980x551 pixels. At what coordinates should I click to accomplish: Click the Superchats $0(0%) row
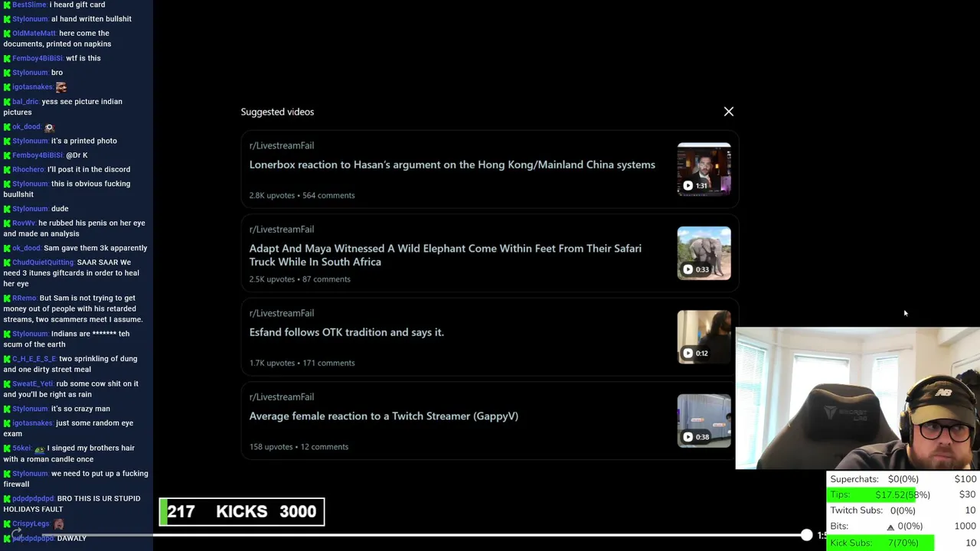(x=903, y=479)
